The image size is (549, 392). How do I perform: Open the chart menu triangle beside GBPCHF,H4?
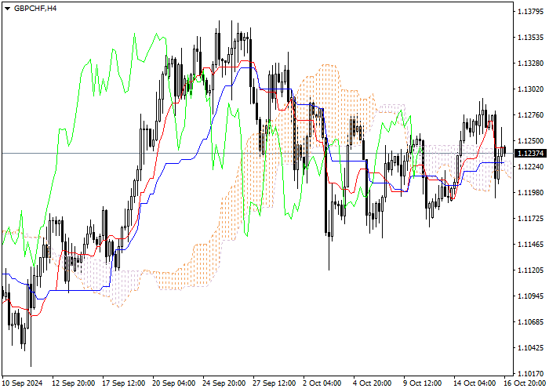pos(7,9)
